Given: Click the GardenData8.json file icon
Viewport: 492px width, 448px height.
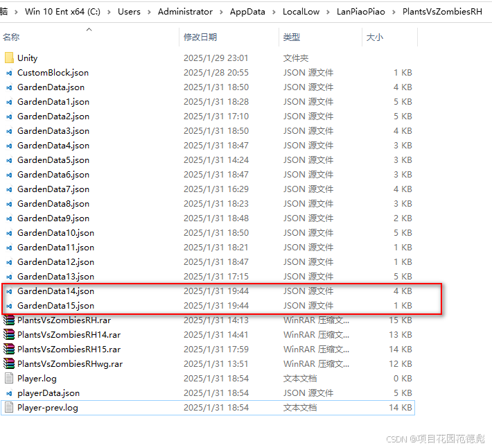Looking at the screenshot, I should [9, 204].
